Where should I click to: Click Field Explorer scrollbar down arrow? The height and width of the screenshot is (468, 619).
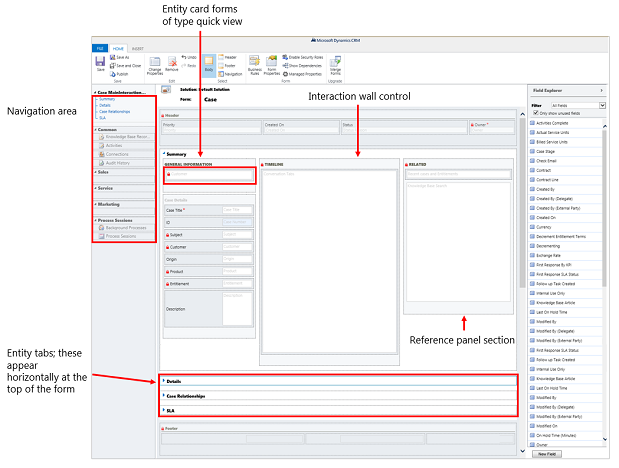point(604,439)
